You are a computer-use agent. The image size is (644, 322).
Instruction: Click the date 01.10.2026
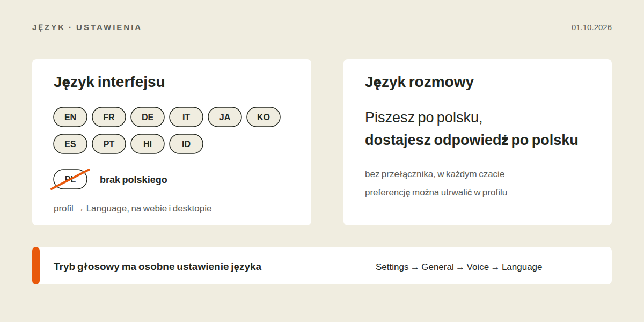[591, 27]
